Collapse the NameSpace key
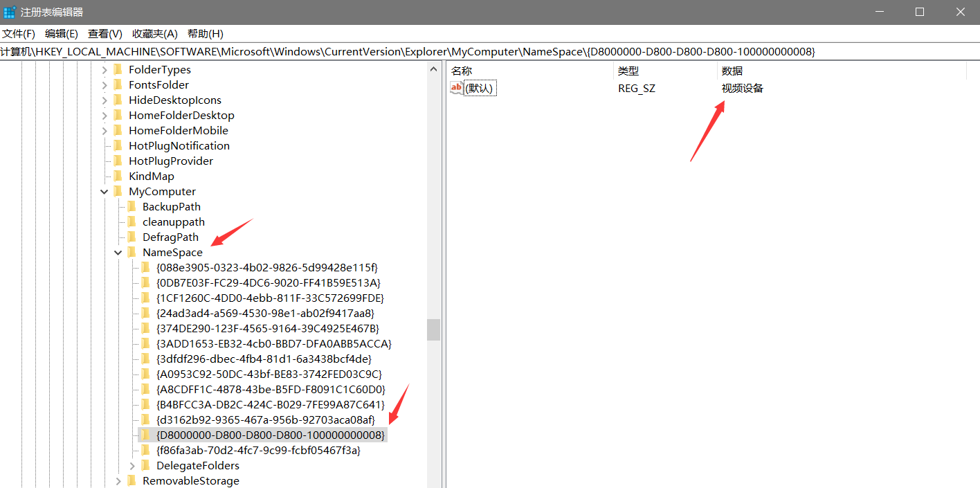980x488 pixels. (118, 253)
